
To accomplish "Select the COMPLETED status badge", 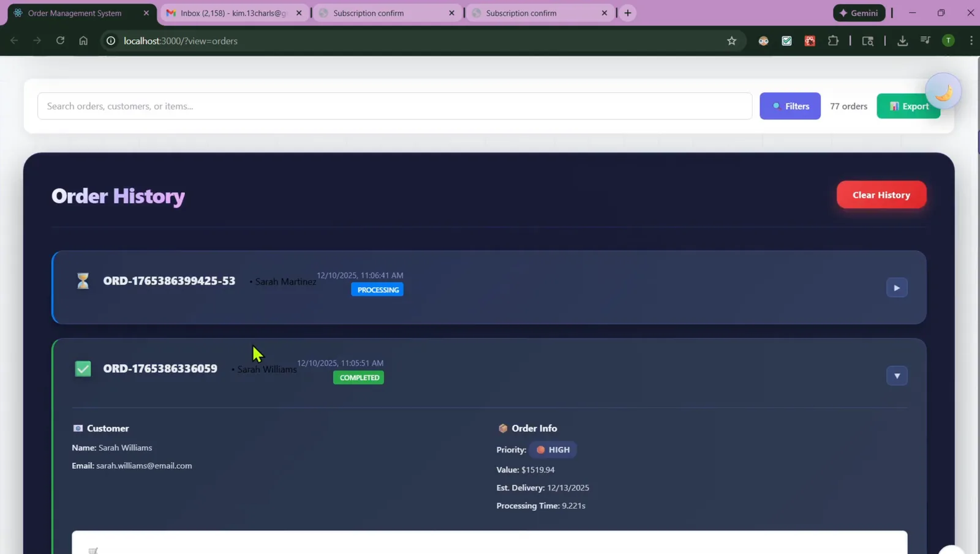I will click(x=359, y=378).
